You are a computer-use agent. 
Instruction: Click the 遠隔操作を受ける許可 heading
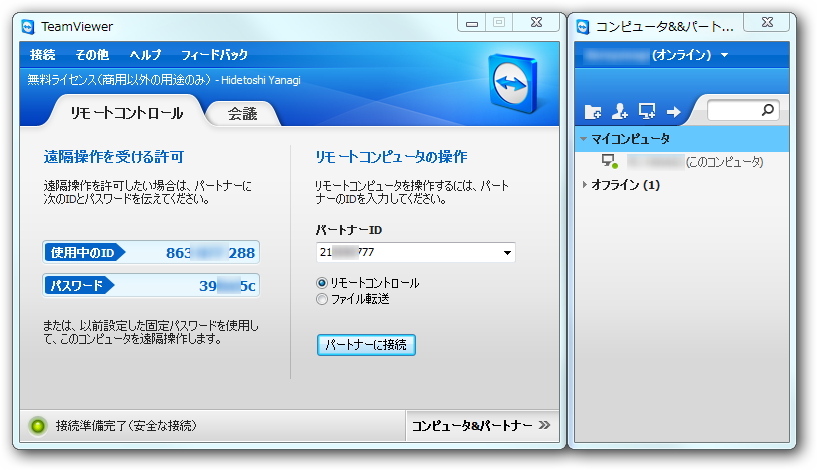tap(114, 157)
